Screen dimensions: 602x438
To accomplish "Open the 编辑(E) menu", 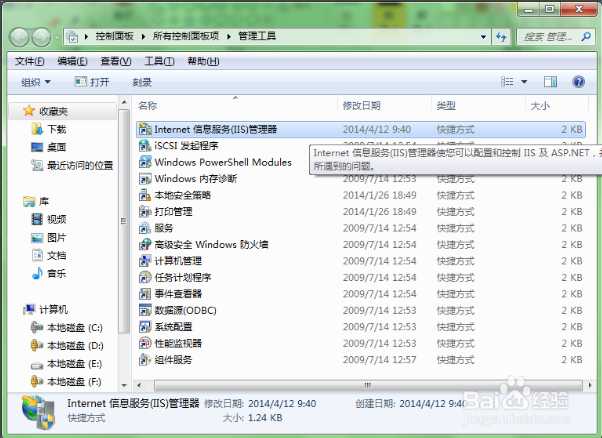I will [x=72, y=61].
